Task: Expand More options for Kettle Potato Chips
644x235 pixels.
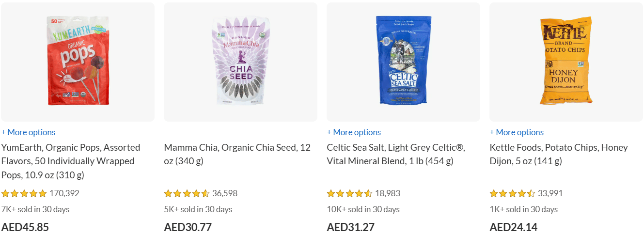Action: point(517,132)
